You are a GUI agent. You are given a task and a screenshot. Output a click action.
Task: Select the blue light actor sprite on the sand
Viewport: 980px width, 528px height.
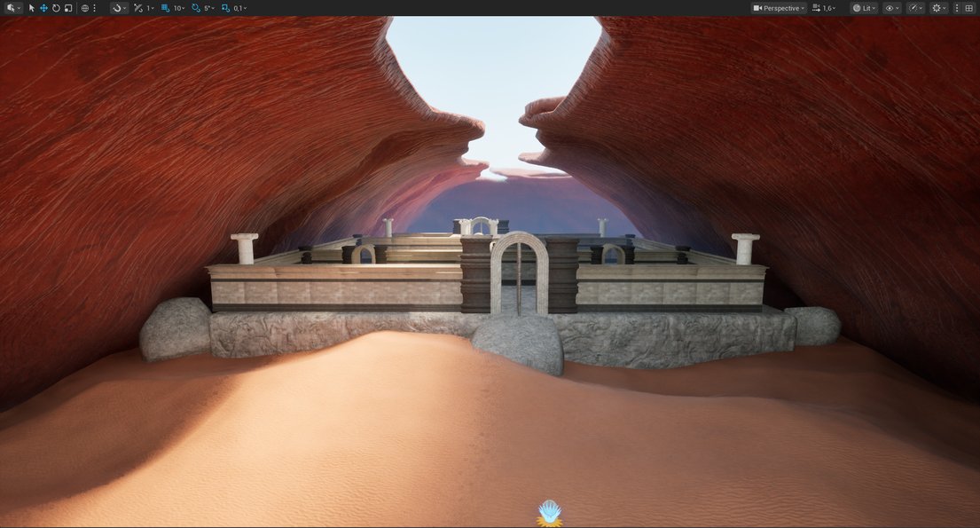pos(549,513)
